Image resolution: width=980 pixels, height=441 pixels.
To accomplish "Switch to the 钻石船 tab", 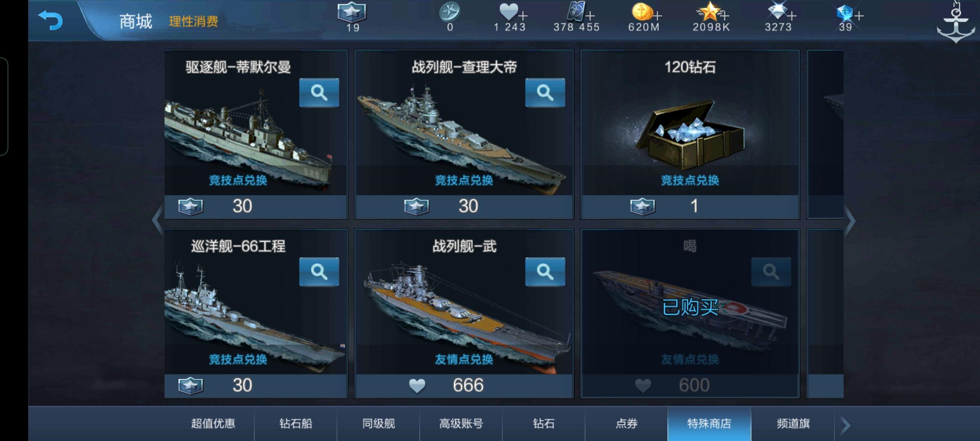I will coord(296,423).
